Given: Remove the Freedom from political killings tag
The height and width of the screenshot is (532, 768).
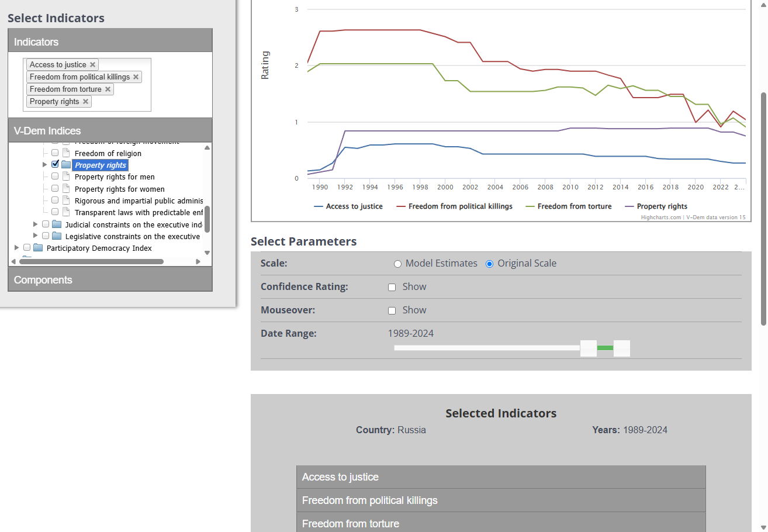Looking at the screenshot, I should tap(136, 77).
